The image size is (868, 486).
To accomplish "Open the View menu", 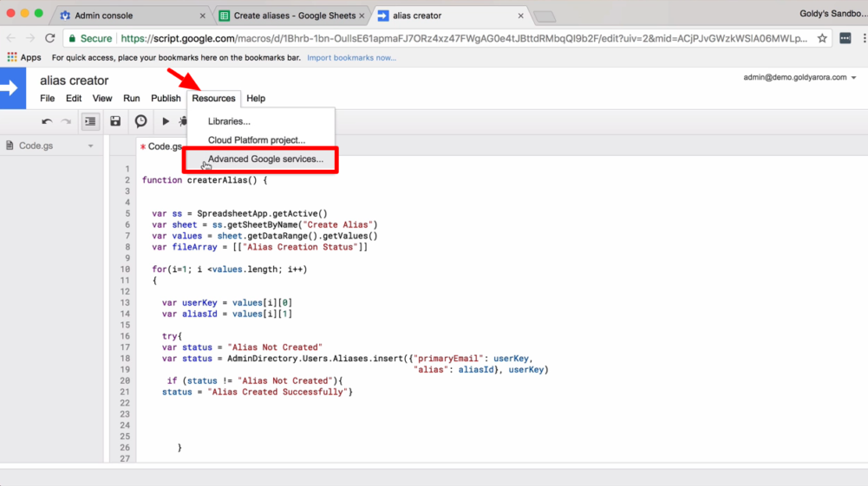I will [x=101, y=99].
